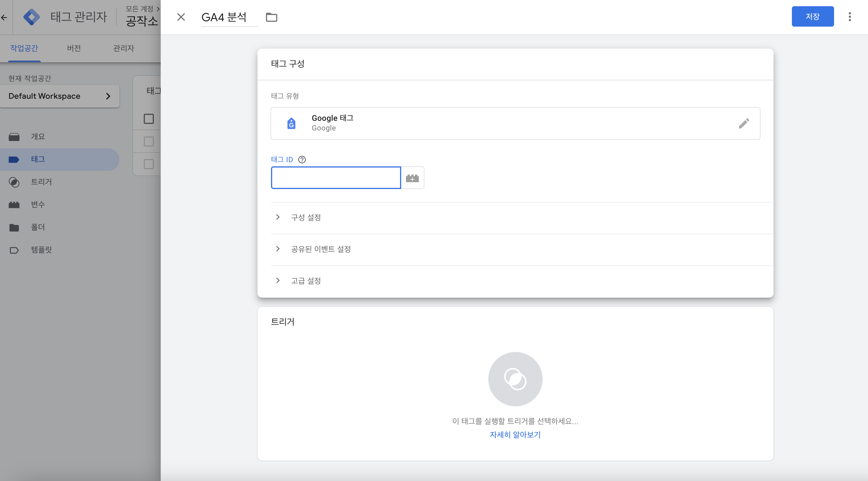Close the GA4 분석 tag editor
The height and width of the screenshot is (481, 868).
pos(181,17)
